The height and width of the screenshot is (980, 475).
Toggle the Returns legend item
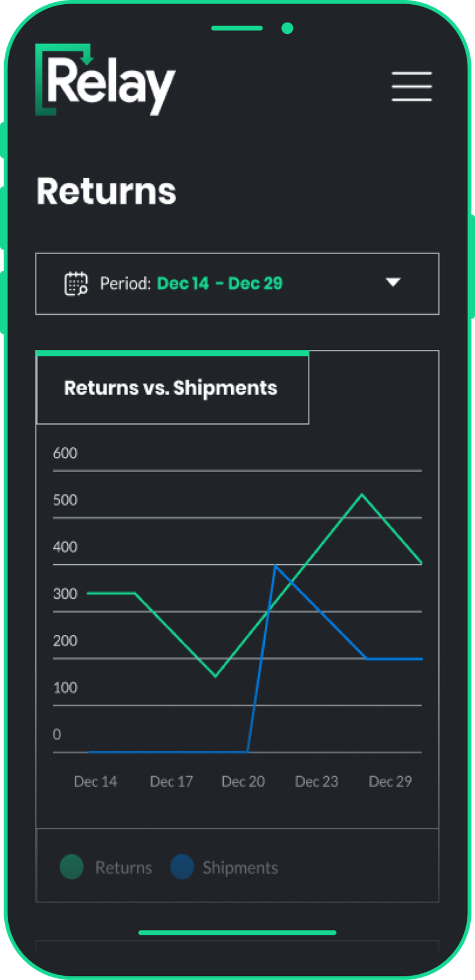[x=123, y=868]
